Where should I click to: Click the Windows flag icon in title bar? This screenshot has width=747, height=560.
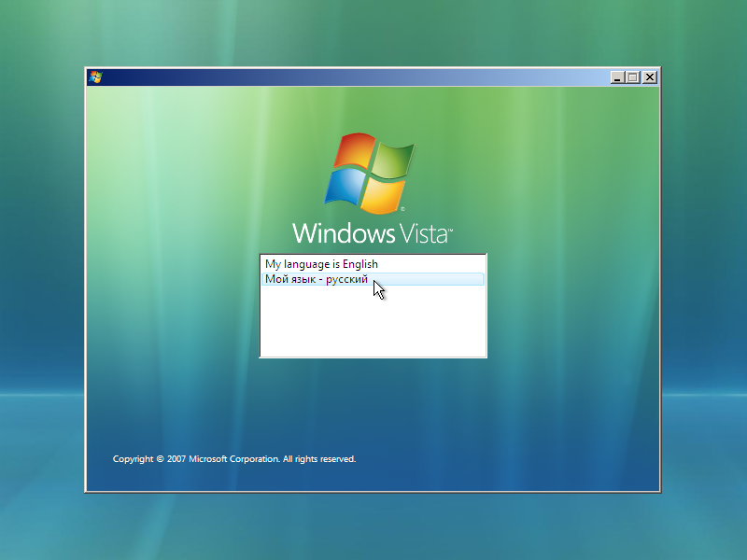tap(95, 77)
